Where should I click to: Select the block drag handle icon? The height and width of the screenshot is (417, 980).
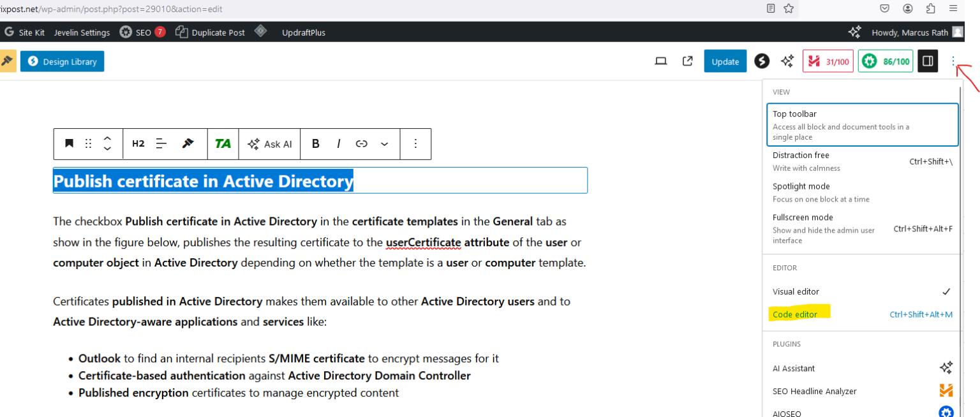click(88, 143)
